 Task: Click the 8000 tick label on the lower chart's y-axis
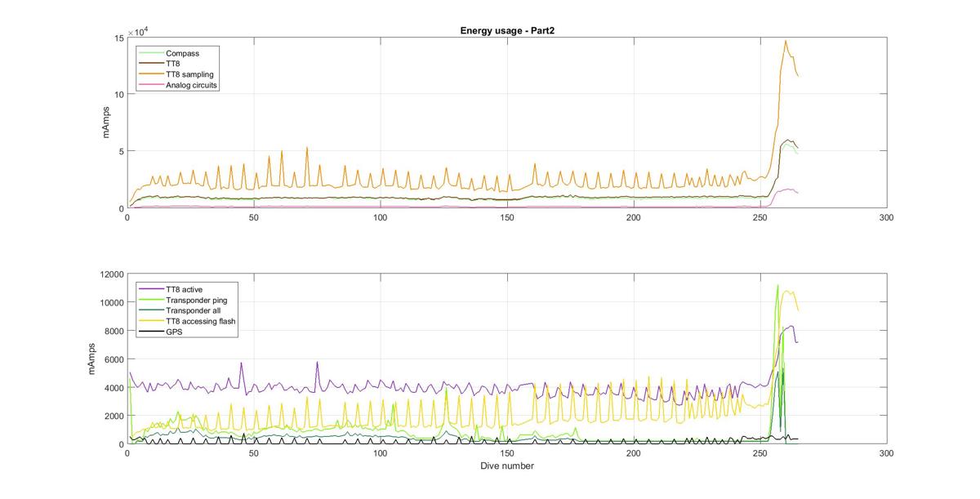[x=114, y=332]
